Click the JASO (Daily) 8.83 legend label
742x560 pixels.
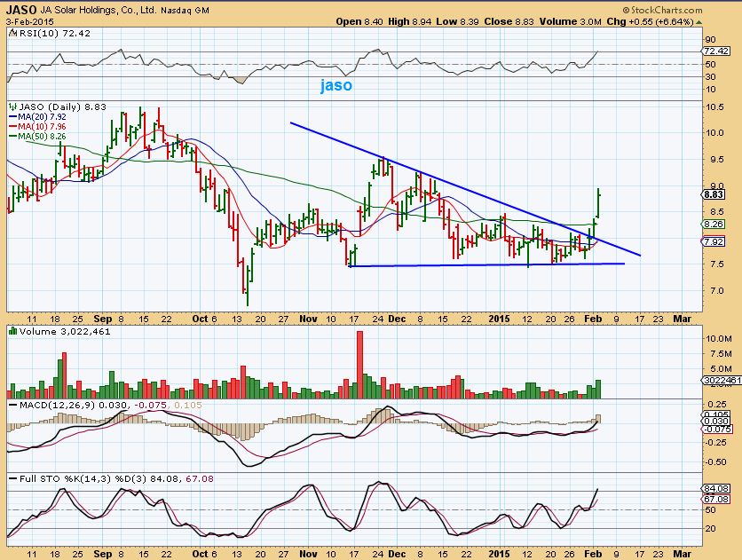click(62, 107)
